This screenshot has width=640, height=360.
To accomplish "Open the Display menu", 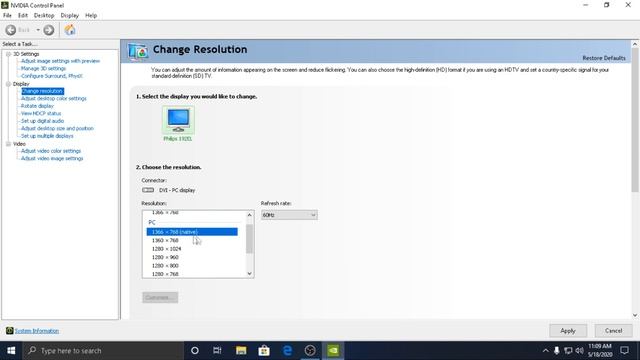I will [x=69, y=16].
